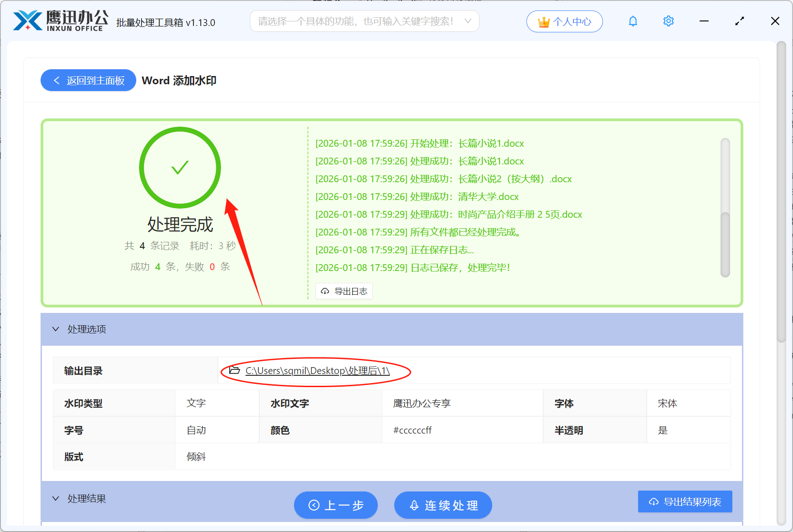
Task: Click the cloud icon on 导出结果列表 button
Action: (x=653, y=501)
